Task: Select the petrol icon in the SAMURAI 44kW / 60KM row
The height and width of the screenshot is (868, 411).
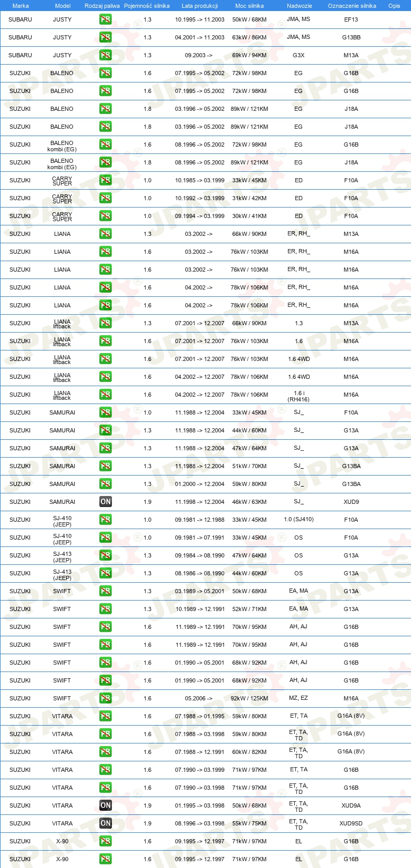Action: (x=106, y=430)
